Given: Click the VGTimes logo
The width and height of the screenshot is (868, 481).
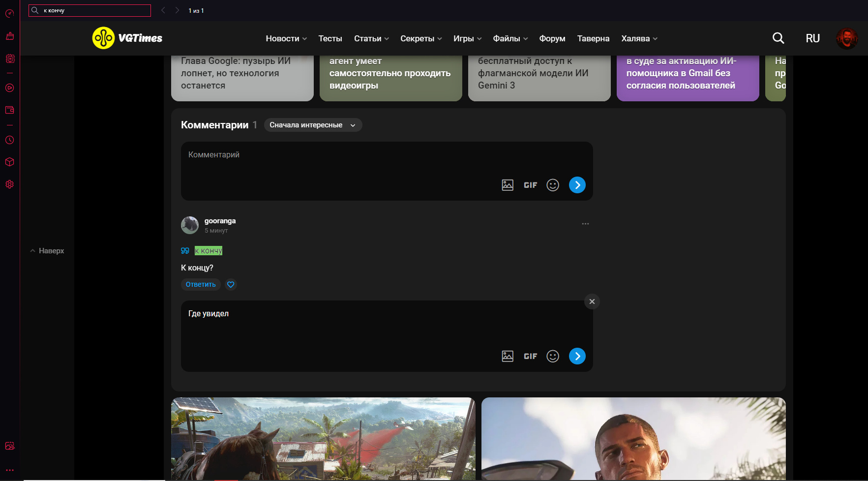Looking at the screenshot, I should (x=127, y=38).
